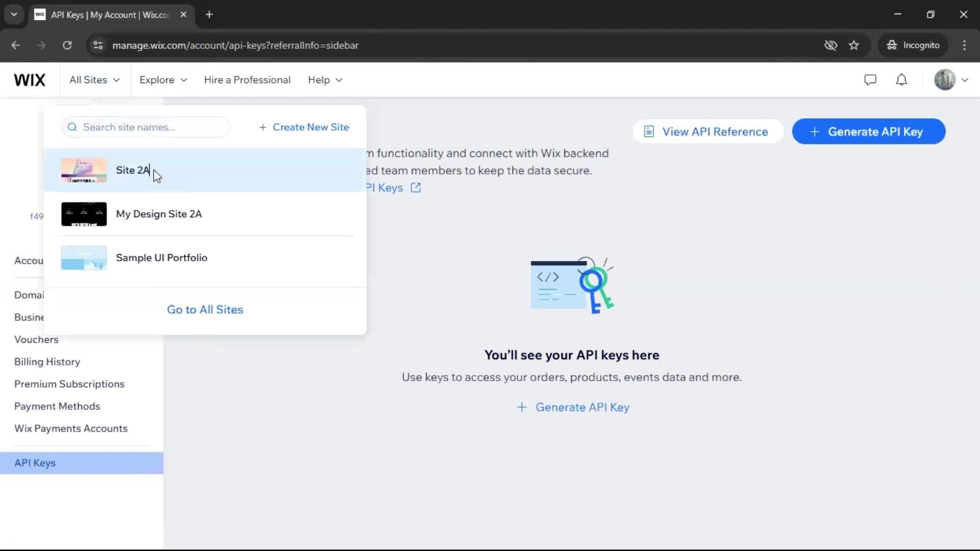Click Go to All Sites

pos(205,310)
